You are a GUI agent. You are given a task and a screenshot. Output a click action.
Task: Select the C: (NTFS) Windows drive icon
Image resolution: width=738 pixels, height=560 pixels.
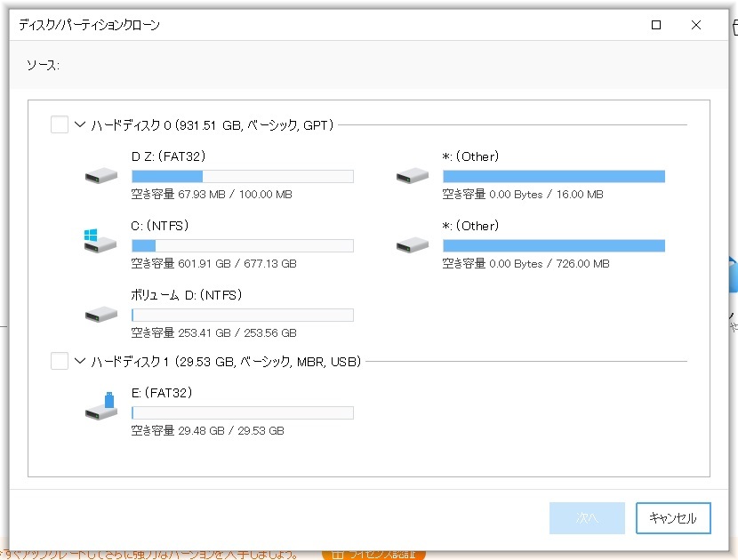(100, 241)
